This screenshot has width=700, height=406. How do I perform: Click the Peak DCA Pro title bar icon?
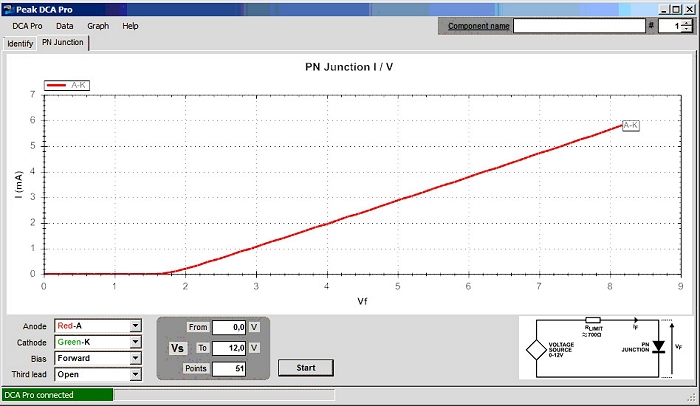[8, 7]
